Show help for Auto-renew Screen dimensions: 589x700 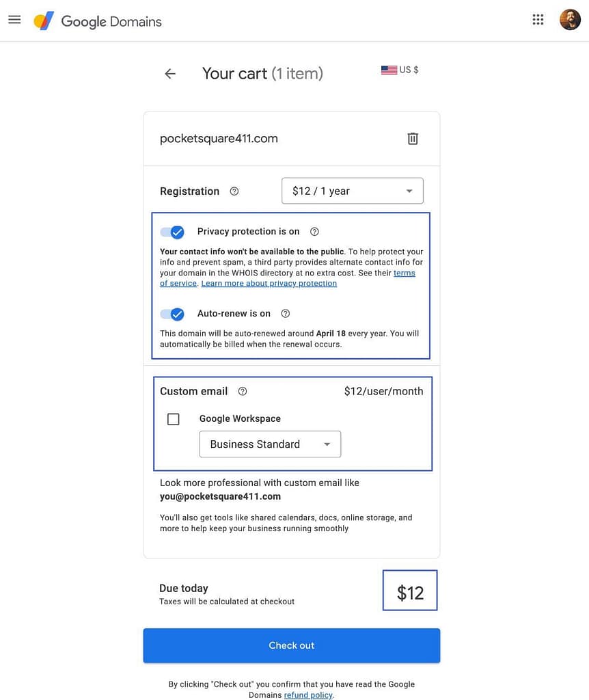tap(286, 314)
